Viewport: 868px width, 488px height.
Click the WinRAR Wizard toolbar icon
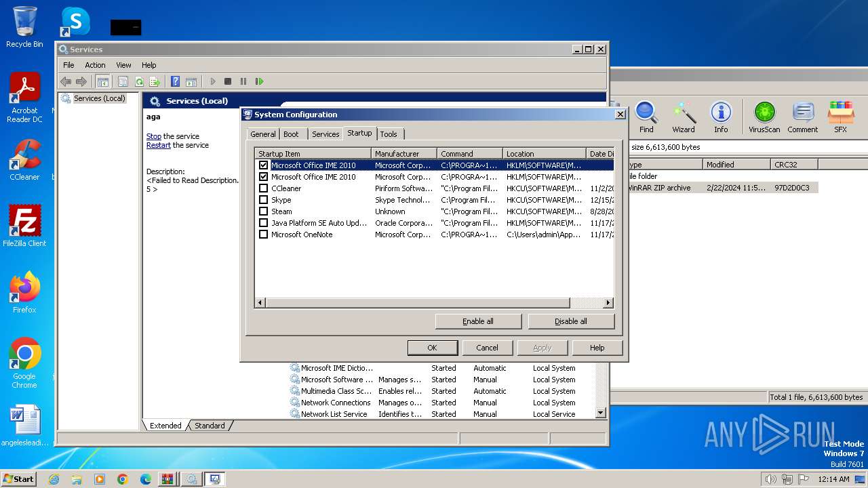tap(684, 117)
